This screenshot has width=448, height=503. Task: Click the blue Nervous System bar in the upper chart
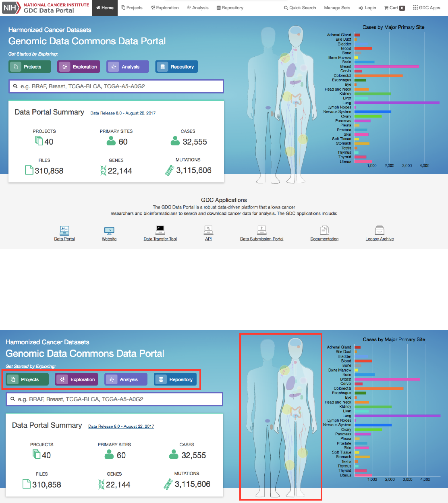point(373,112)
